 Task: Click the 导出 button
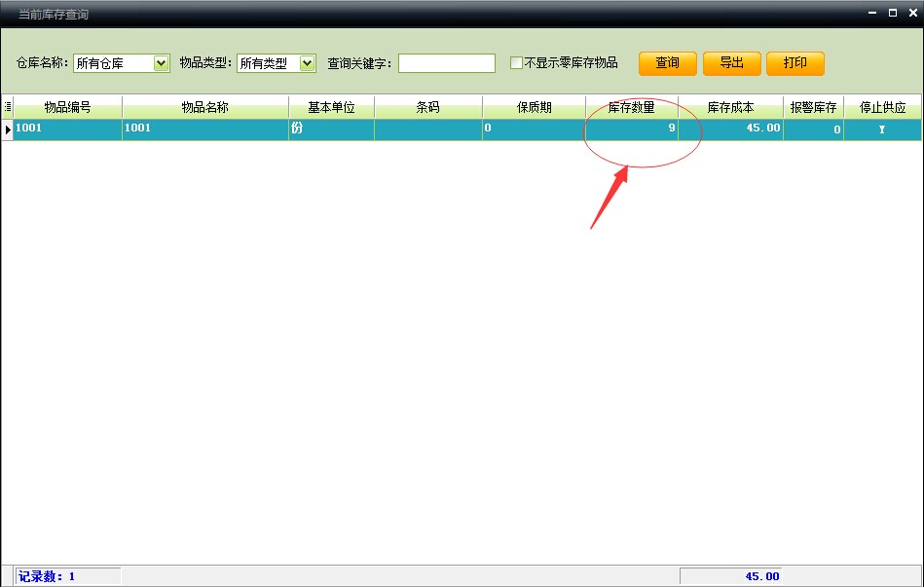click(x=731, y=63)
